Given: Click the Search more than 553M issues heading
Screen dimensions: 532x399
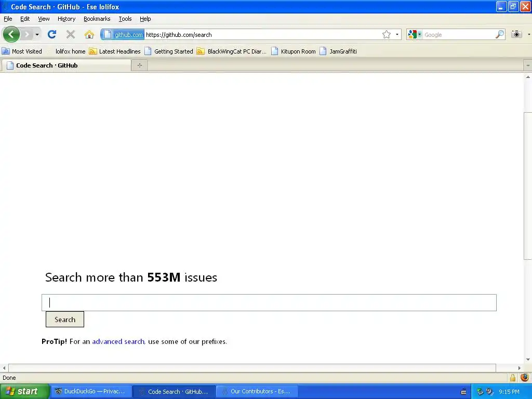Looking at the screenshot, I should coord(131,277).
